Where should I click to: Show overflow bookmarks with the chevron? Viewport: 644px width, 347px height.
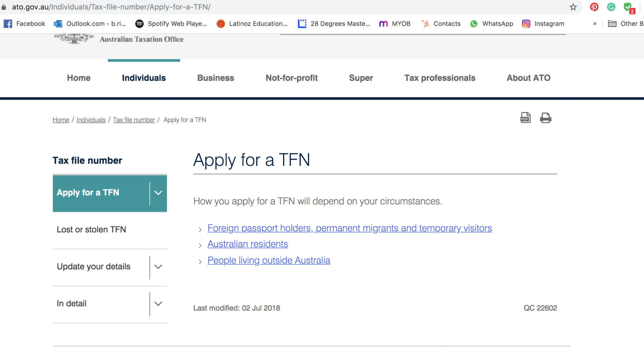pos(595,24)
